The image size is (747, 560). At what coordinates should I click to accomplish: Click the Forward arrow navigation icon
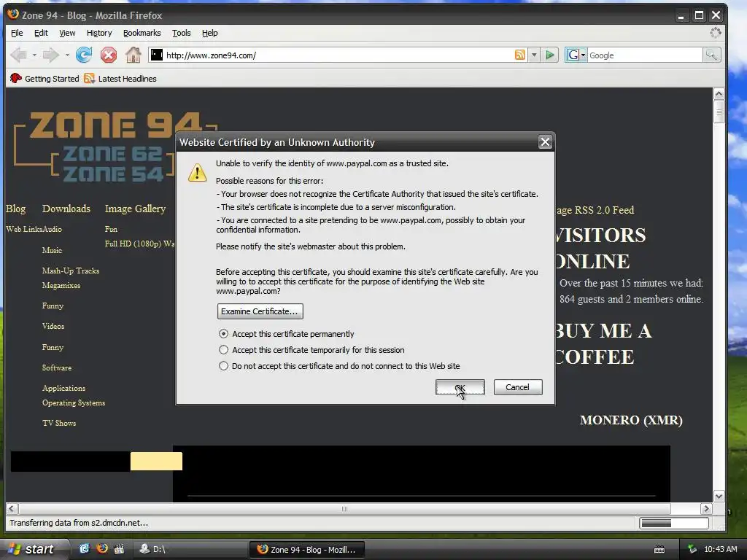[x=50, y=55]
